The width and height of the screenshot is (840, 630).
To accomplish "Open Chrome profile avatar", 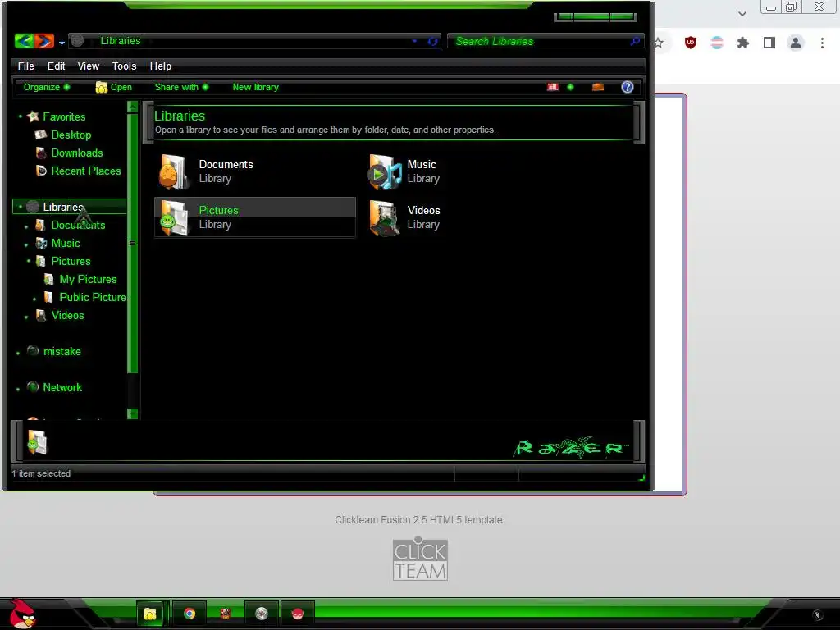I will tap(796, 43).
